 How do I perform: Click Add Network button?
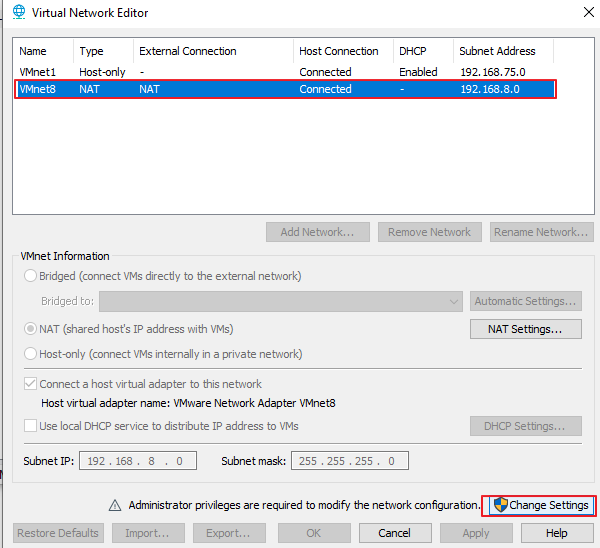coord(318,232)
